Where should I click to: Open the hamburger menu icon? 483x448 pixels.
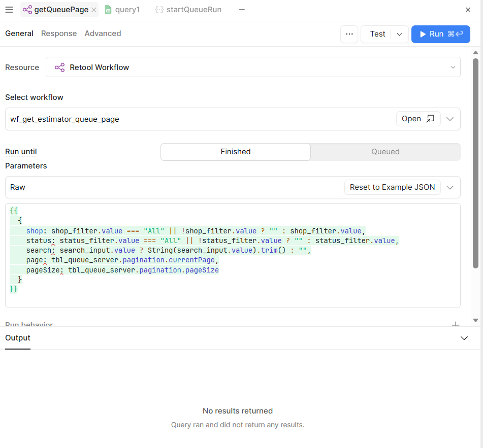click(9, 10)
